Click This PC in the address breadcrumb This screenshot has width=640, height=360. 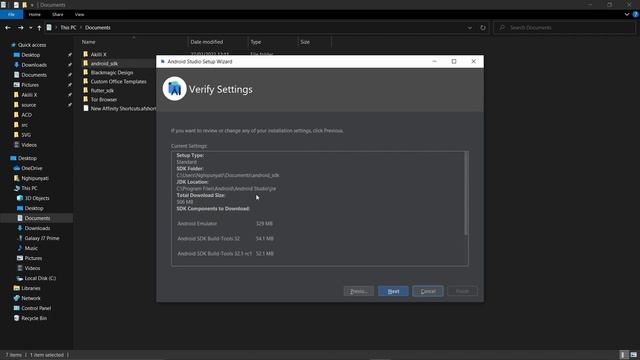pyautogui.click(x=68, y=28)
